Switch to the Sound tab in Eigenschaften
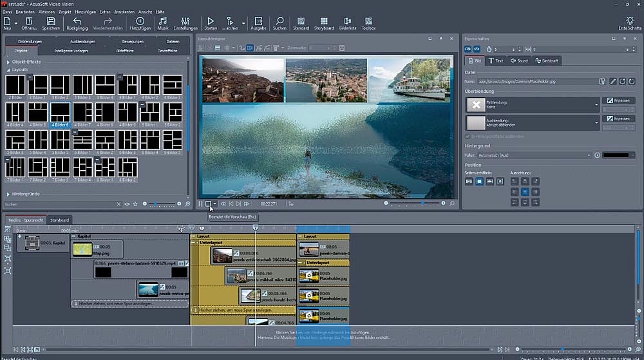The height and width of the screenshot is (360, 644). [519, 61]
